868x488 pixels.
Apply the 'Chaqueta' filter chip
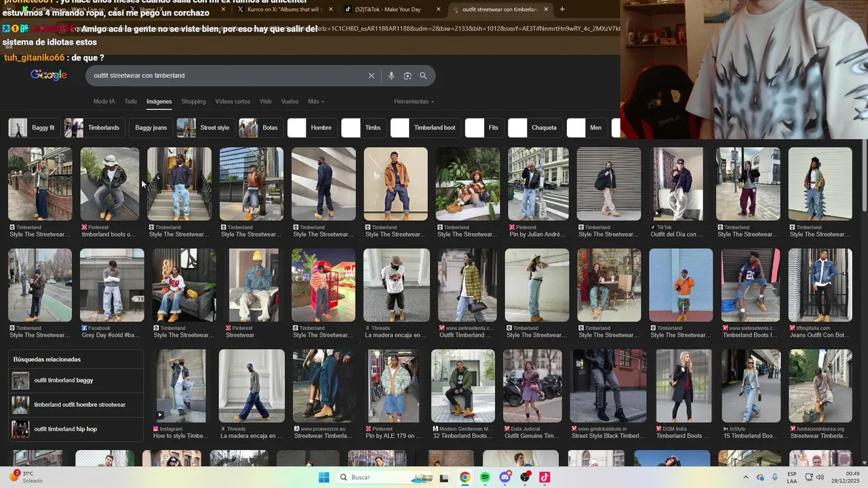535,127
